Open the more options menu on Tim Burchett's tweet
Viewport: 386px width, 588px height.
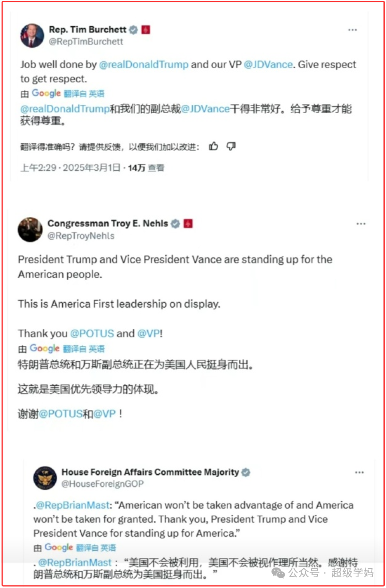pos(353,30)
